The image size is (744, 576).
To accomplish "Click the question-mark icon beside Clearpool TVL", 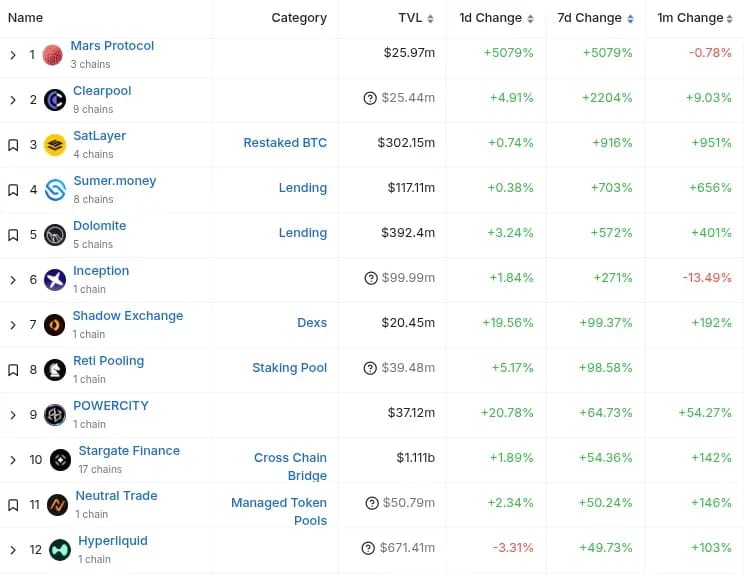I will coord(370,98).
